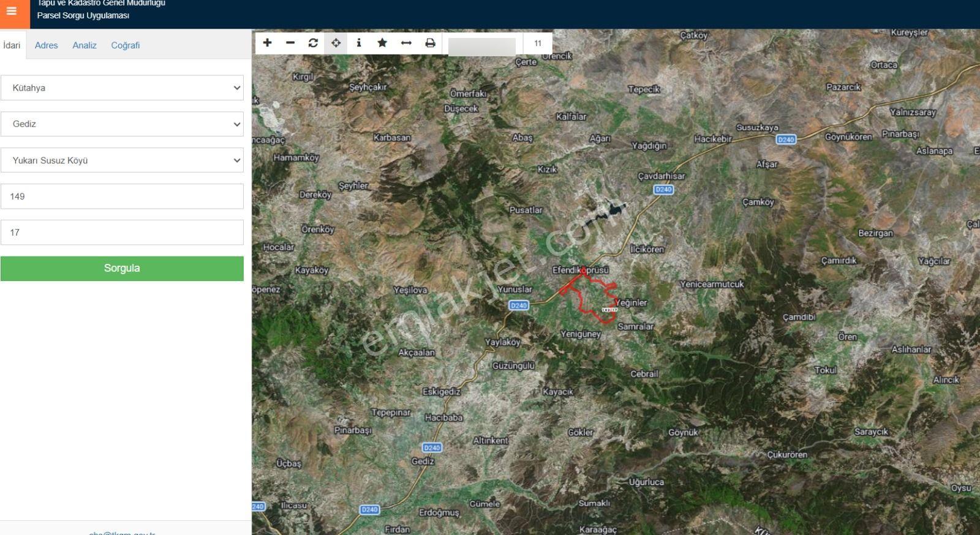Open the orange hamburger menu
Image resolution: width=980 pixels, height=535 pixels.
(x=12, y=11)
